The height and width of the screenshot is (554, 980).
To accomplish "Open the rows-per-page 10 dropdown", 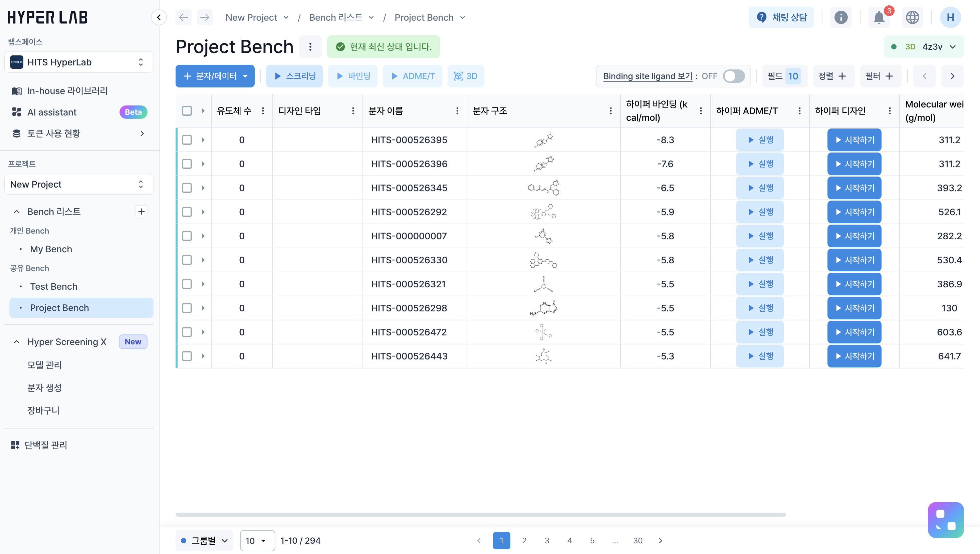I will (x=257, y=540).
